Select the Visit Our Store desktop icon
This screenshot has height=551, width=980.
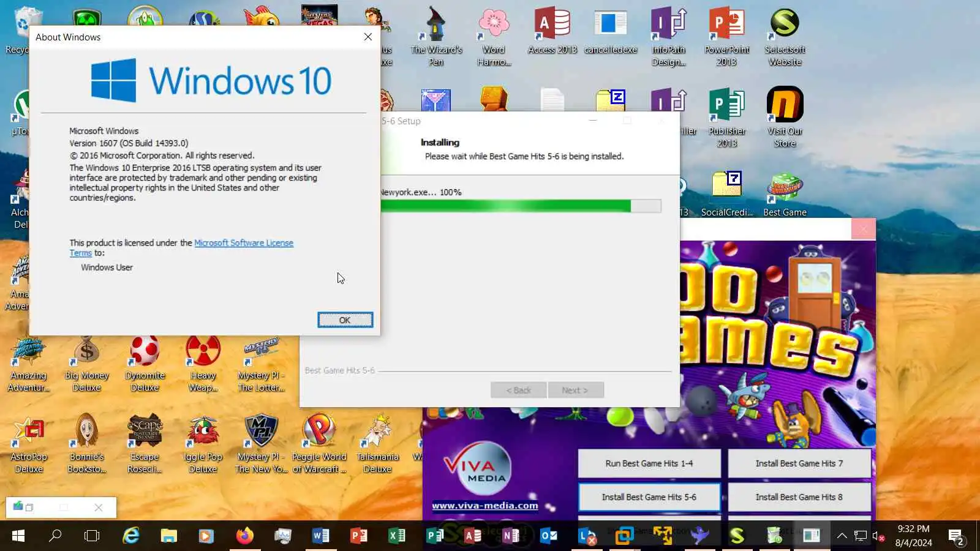click(785, 118)
